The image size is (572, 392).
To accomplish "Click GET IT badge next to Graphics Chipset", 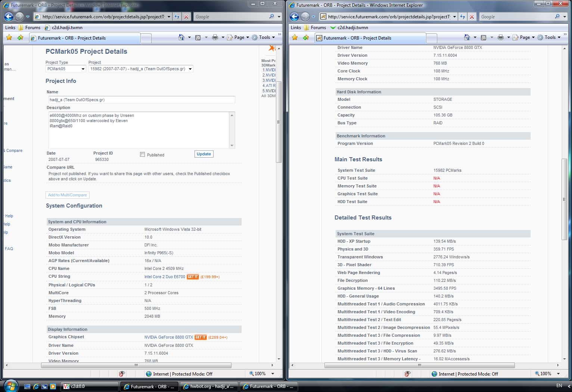I will 200,337.
